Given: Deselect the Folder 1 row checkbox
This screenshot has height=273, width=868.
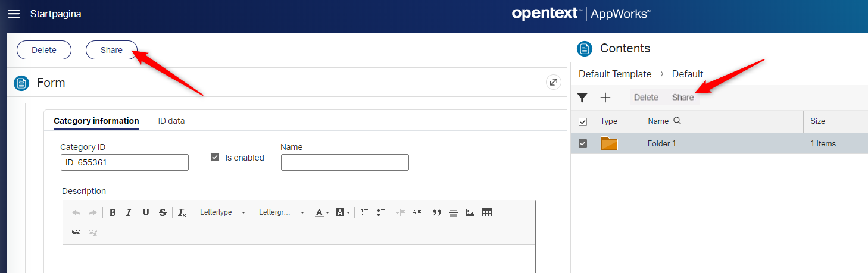Looking at the screenshot, I should 583,143.
